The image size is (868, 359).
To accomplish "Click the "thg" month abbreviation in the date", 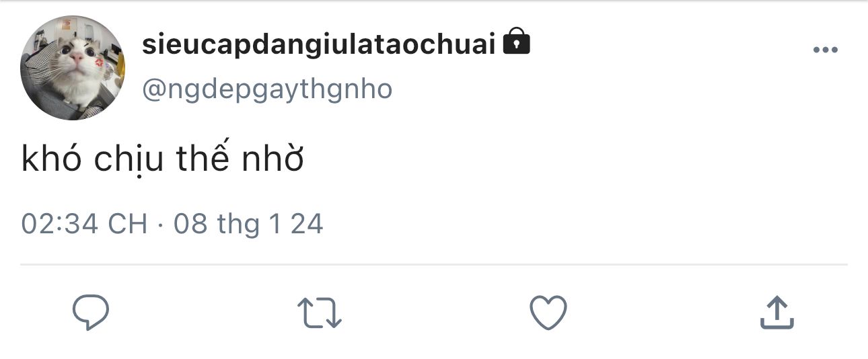I will [238, 226].
